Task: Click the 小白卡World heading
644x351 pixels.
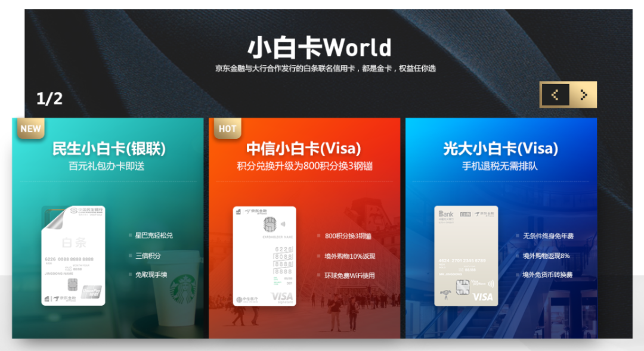Action: 320,48
